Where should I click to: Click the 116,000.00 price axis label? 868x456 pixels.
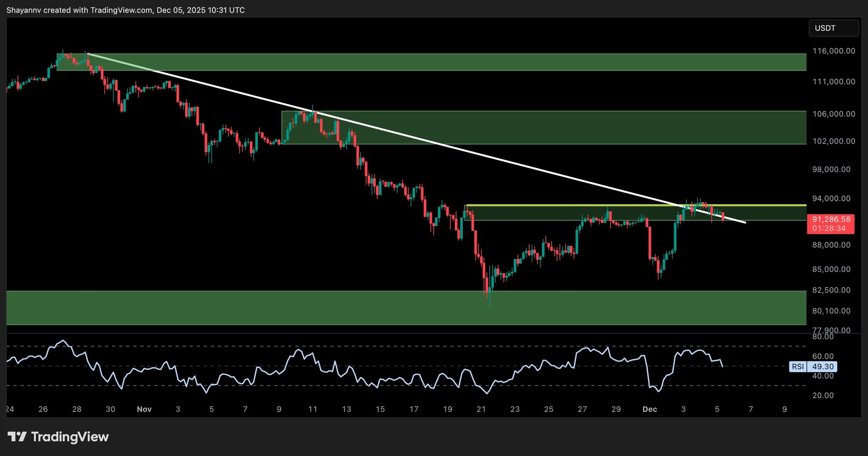(834, 51)
